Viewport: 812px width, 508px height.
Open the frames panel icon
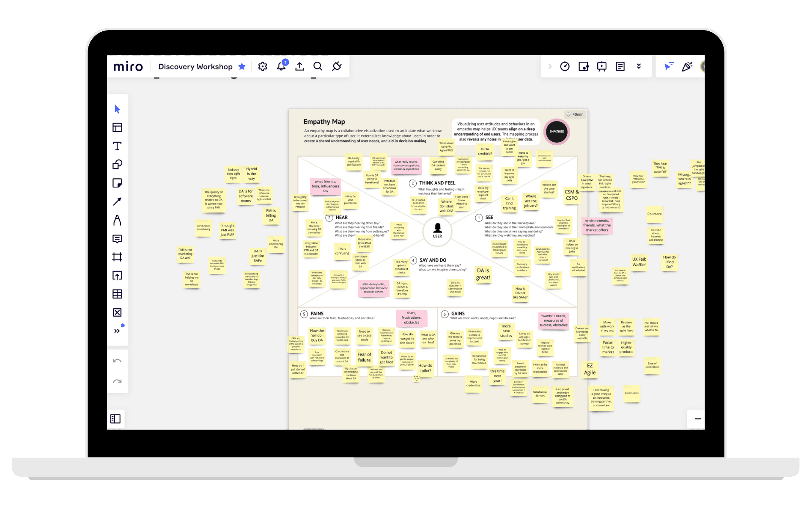[x=115, y=419]
